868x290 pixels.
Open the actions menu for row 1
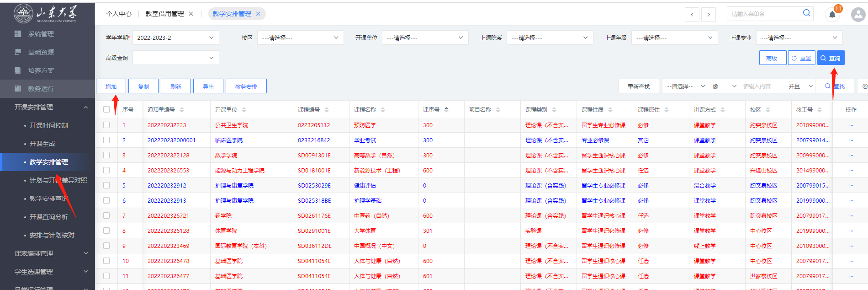pyautogui.click(x=851, y=125)
